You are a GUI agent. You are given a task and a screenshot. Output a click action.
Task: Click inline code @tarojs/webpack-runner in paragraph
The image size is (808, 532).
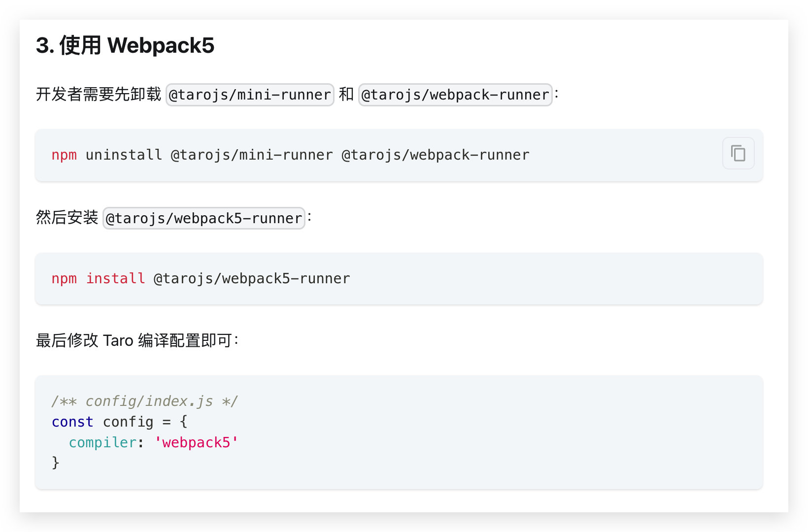455,95
